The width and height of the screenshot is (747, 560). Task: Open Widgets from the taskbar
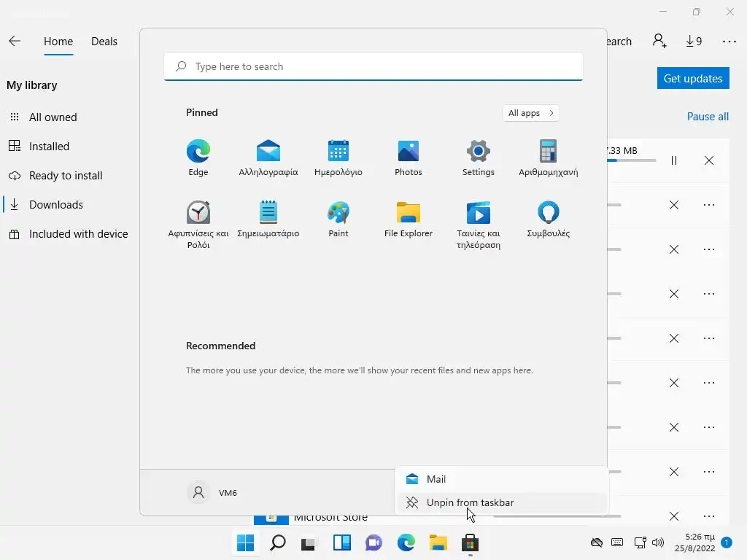click(x=341, y=542)
